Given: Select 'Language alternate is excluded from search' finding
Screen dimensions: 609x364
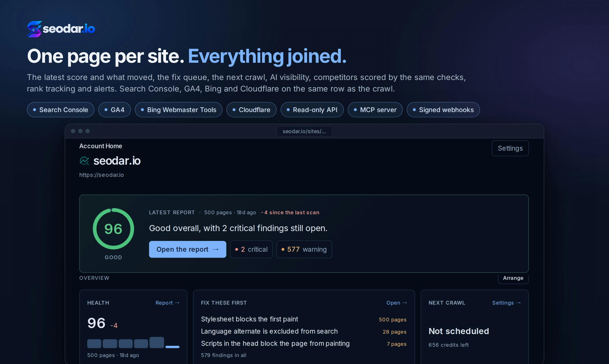Looking at the screenshot, I should 269,331.
